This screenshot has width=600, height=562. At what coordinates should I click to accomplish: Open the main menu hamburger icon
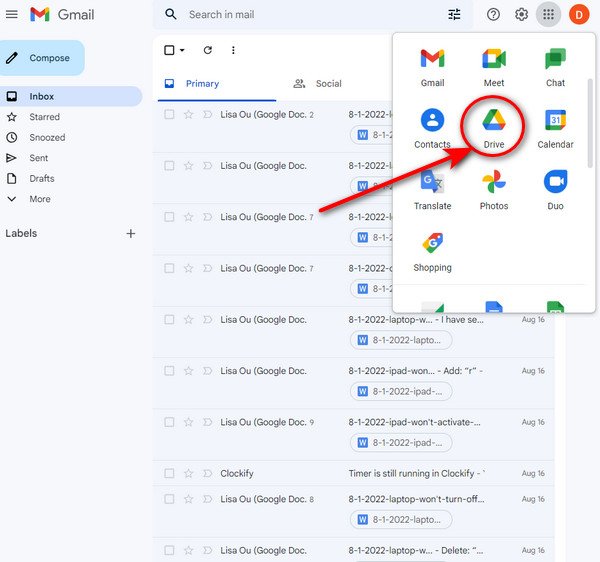tap(11, 15)
